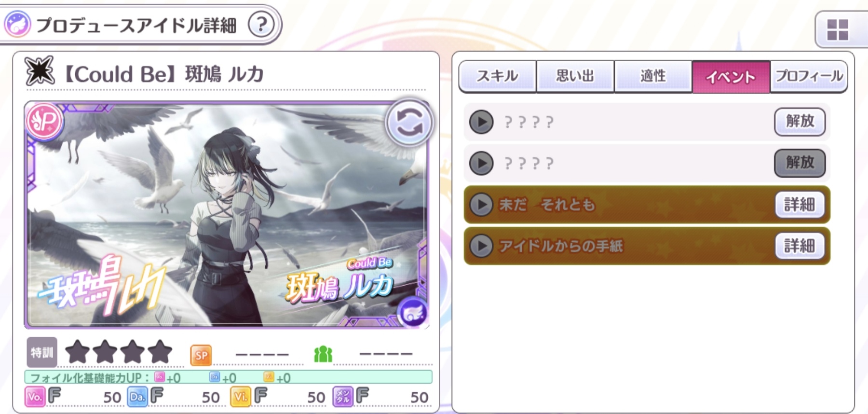The image size is (868, 414).
Task: Open the 適性 tab
Action: (653, 76)
